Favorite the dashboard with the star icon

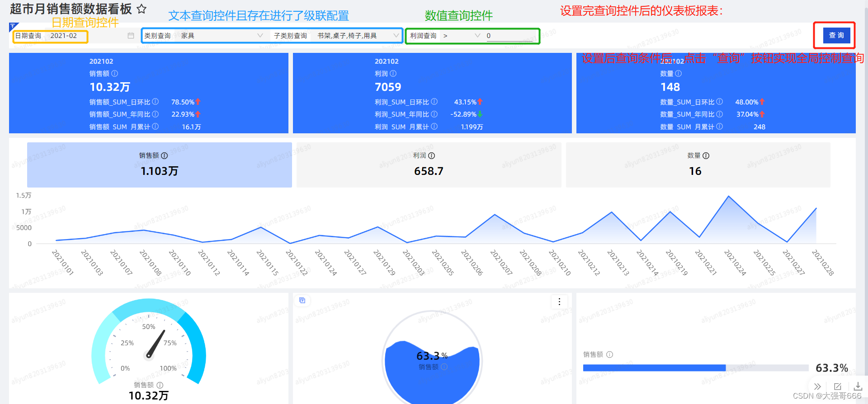142,9
